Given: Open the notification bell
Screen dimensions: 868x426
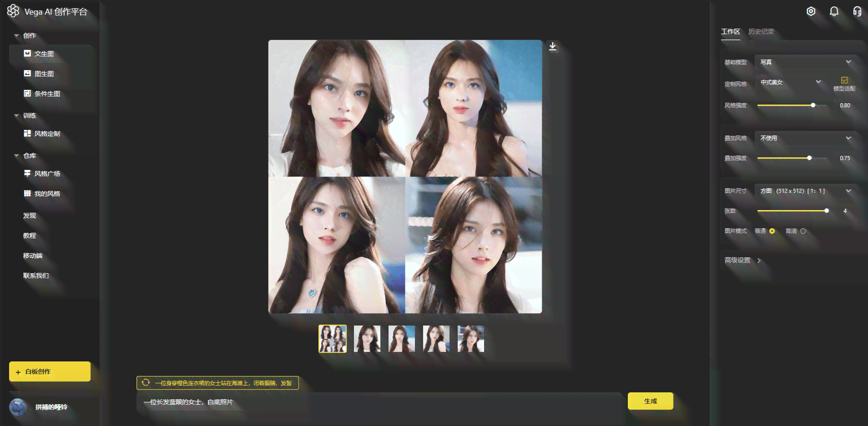Looking at the screenshot, I should [834, 11].
